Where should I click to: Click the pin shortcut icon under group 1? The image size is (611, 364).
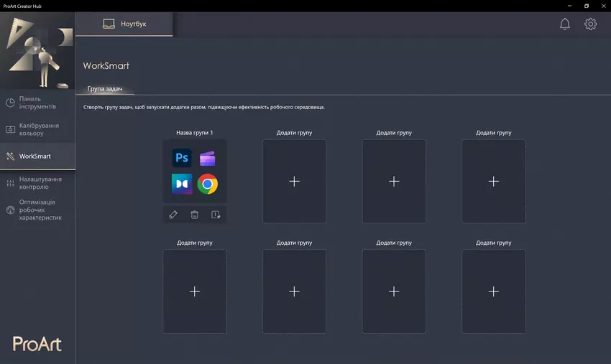(x=216, y=214)
